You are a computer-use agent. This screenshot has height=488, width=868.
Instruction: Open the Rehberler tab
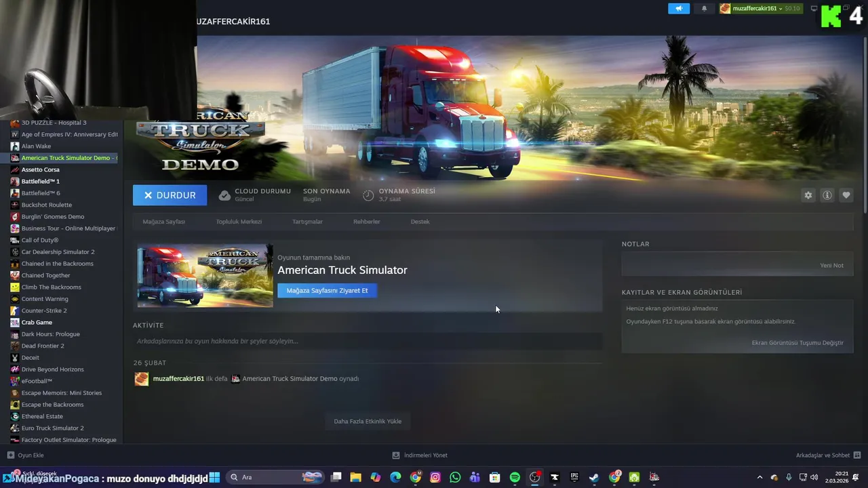[367, 222]
